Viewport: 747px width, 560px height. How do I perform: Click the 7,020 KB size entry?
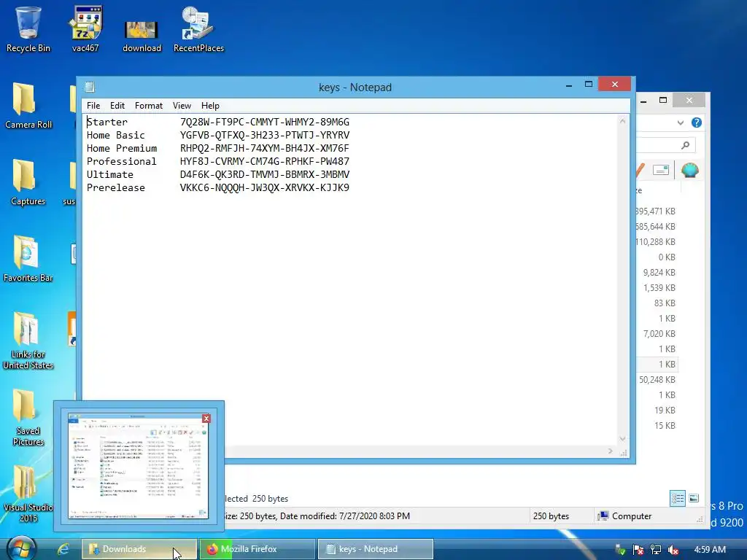tap(659, 334)
